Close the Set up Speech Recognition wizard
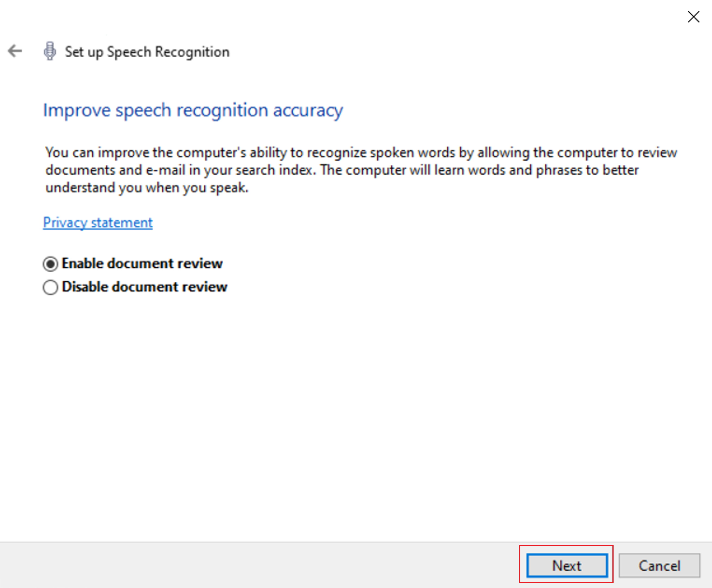Viewport: 712px width, 588px height. pos(693,17)
